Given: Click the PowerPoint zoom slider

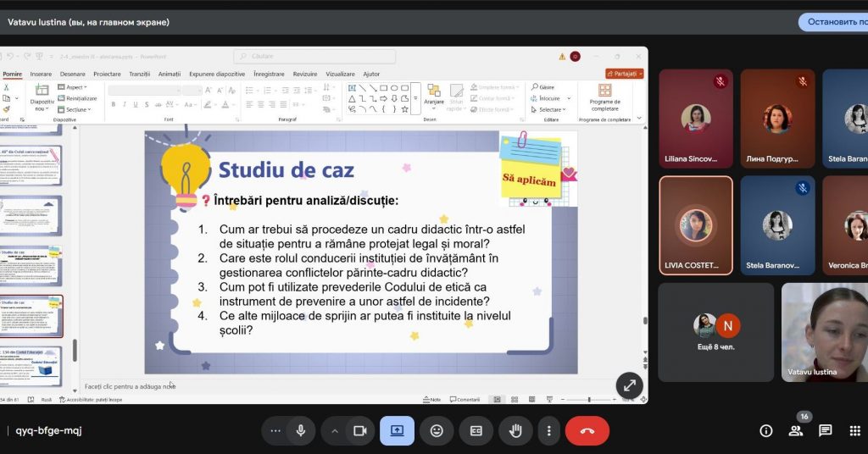Looking at the screenshot, I should pyautogui.click(x=589, y=399).
